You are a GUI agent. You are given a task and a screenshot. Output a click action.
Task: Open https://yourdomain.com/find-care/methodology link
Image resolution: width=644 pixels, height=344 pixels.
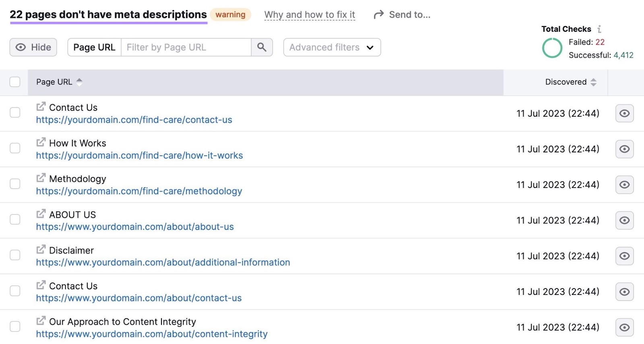[139, 191]
